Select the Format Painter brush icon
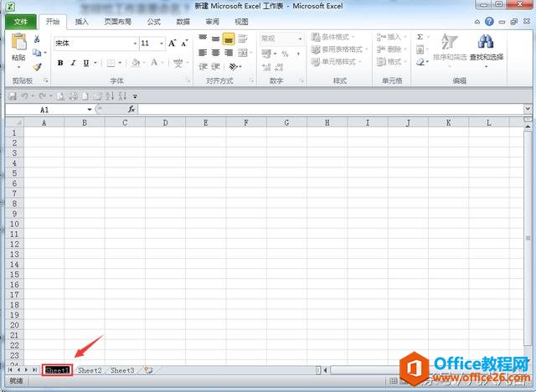This screenshot has height=392, width=536. (x=37, y=67)
